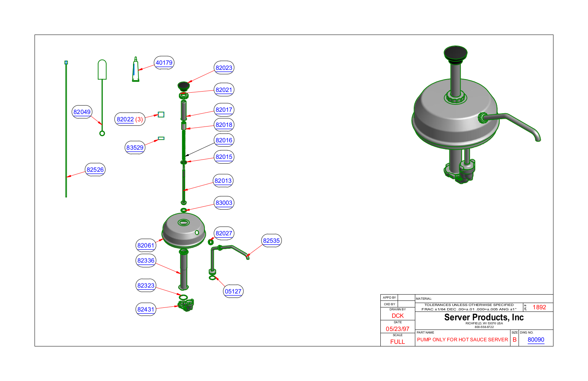Click the JA number 1892
The image size is (588, 381).
pos(539,307)
